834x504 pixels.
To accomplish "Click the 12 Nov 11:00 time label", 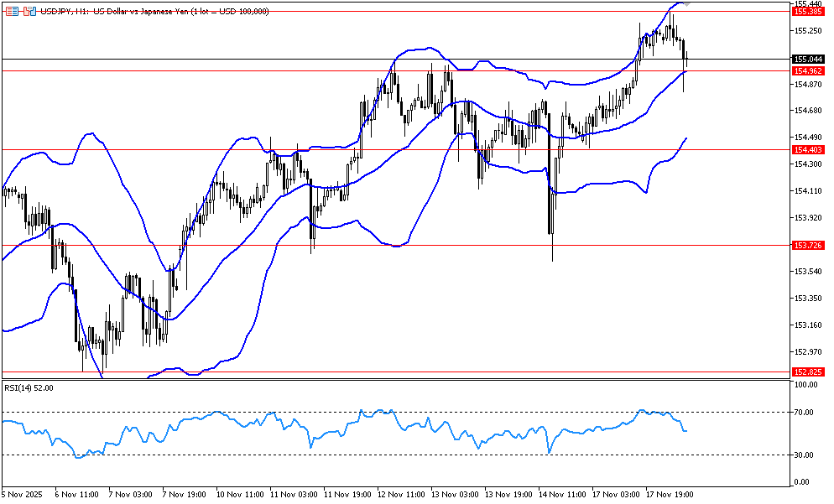I will point(400,494).
